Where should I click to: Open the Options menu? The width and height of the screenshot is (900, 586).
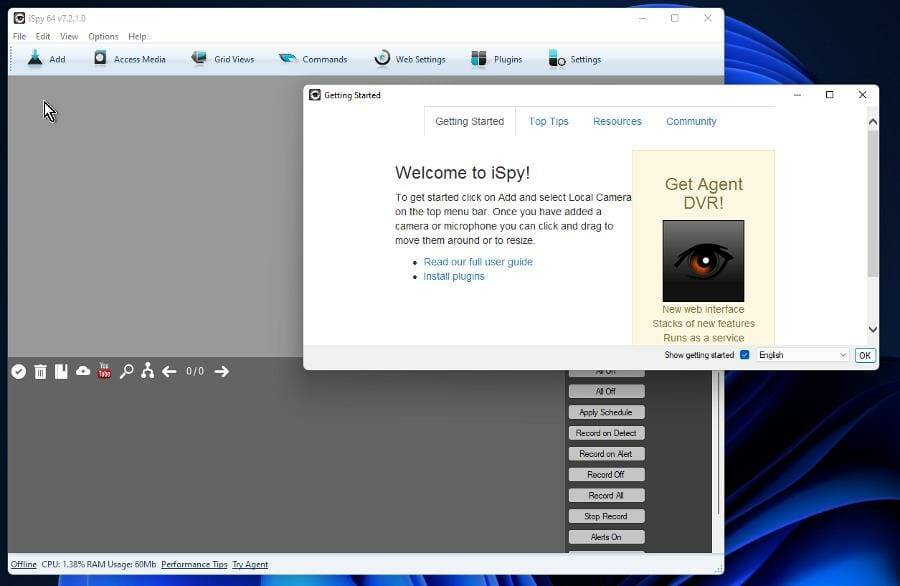click(103, 36)
